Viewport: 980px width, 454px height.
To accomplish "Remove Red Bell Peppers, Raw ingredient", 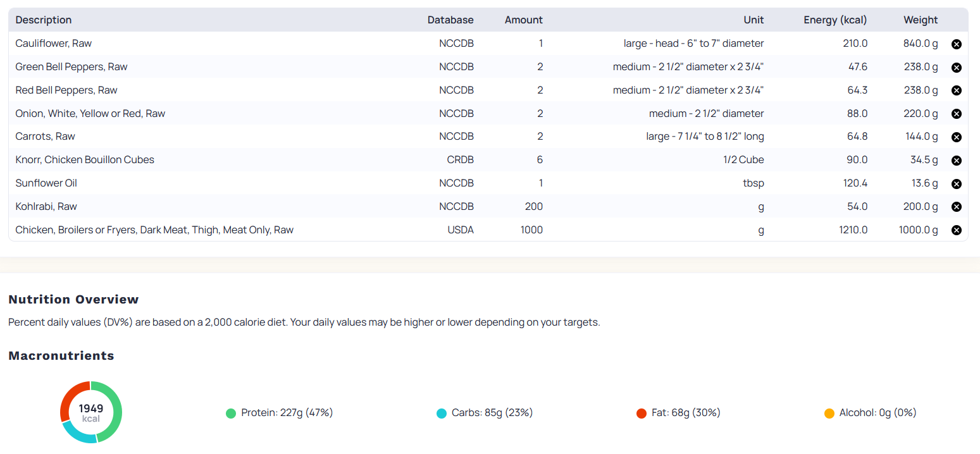I will (957, 90).
